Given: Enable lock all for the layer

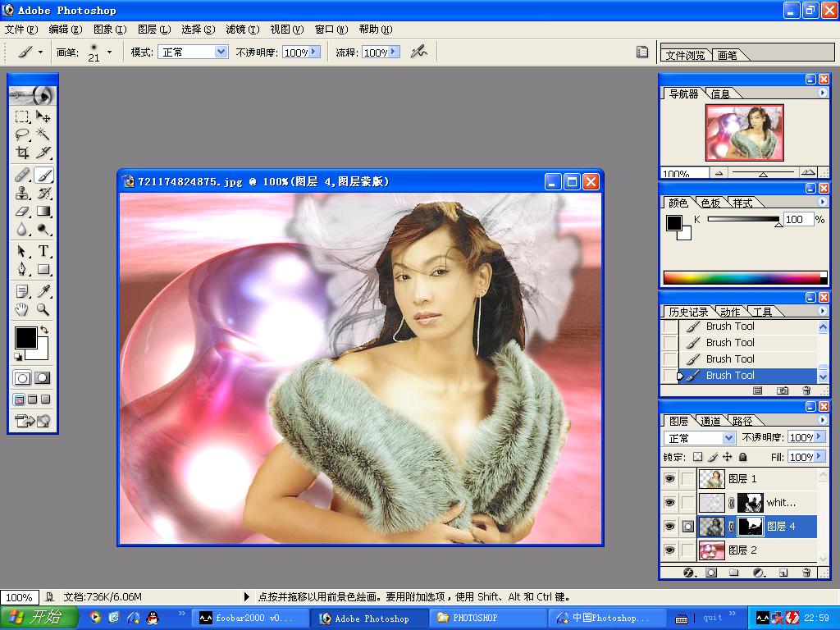Looking at the screenshot, I should click(742, 457).
